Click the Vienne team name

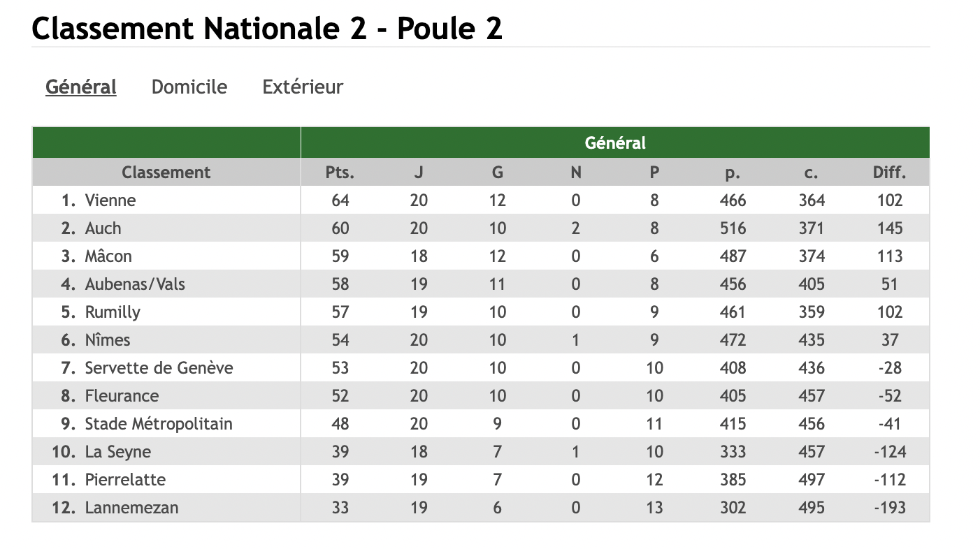click(110, 200)
